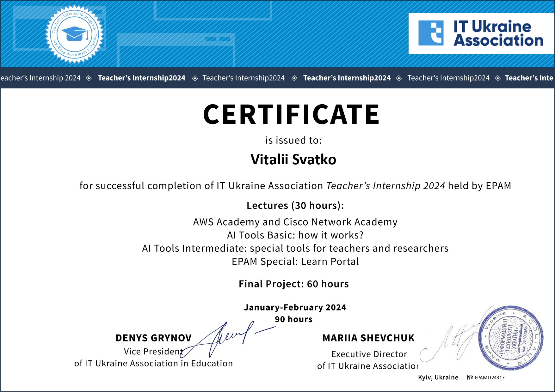Click the Teacher's Internship program round seal
The width and height of the screenshot is (555, 392).
[x=75, y=34]
